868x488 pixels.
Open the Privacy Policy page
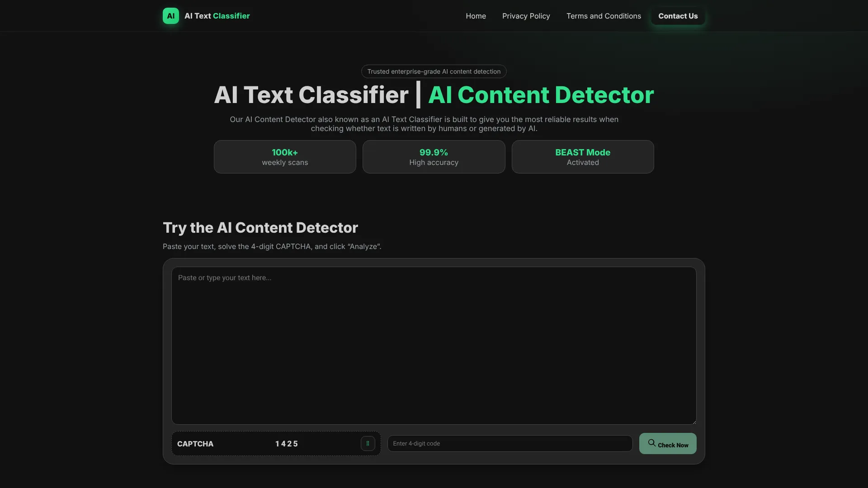(x=526, y=16)
